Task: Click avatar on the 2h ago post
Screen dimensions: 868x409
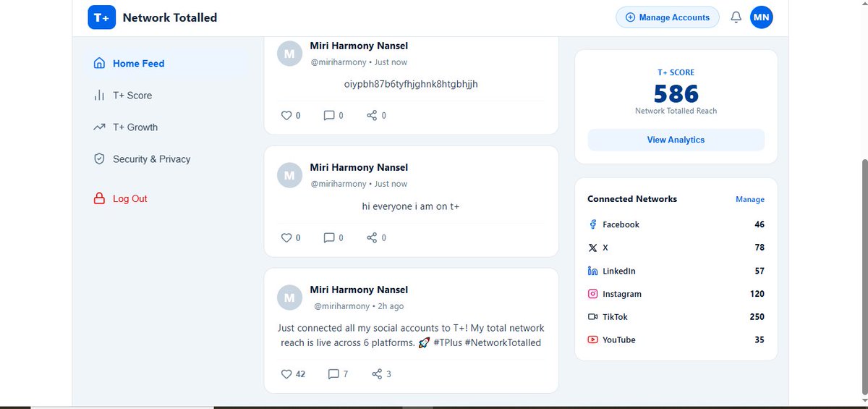Action: (x=289, y=298)
